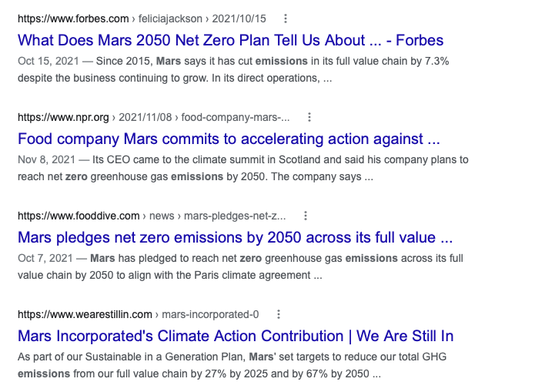
Task: Open the three-dot menu for NPR result
Action: coord(309,117)
